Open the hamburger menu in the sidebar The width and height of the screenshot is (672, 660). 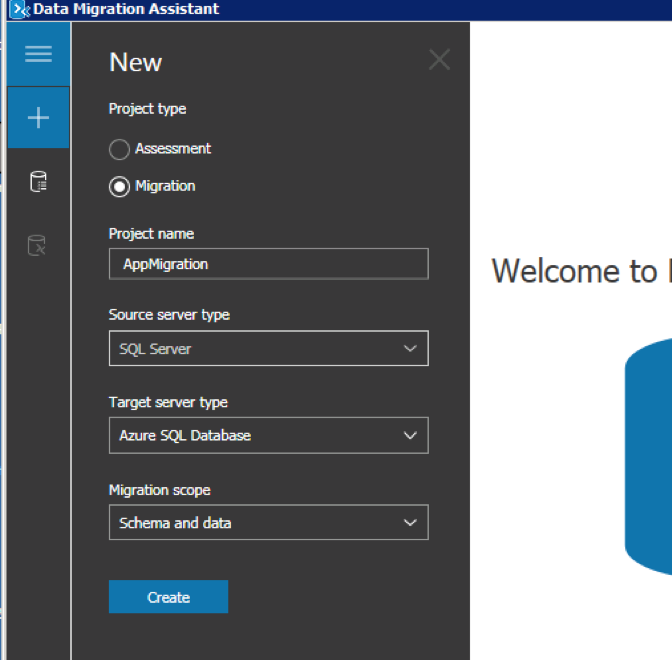(39, 54)
